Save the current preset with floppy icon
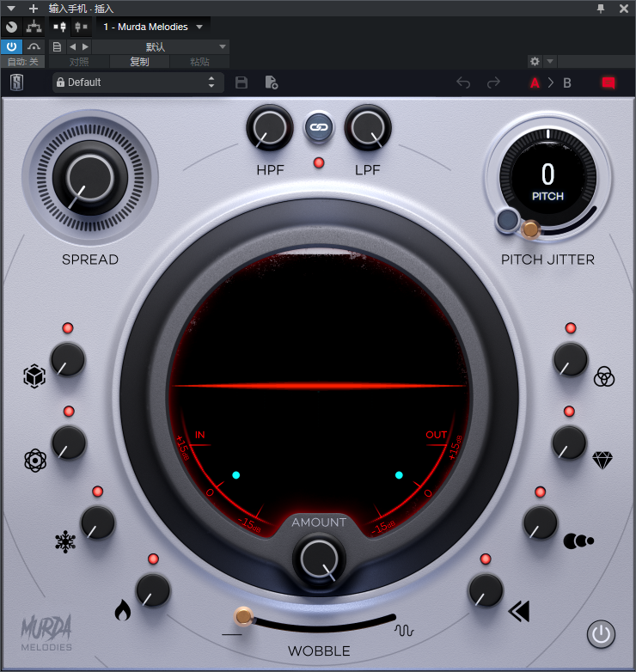The height and width of the screenshot is (672, 636). point(242,82)
